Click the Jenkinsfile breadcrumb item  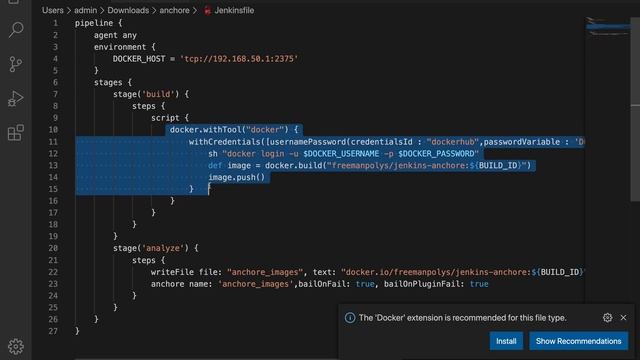234,10
